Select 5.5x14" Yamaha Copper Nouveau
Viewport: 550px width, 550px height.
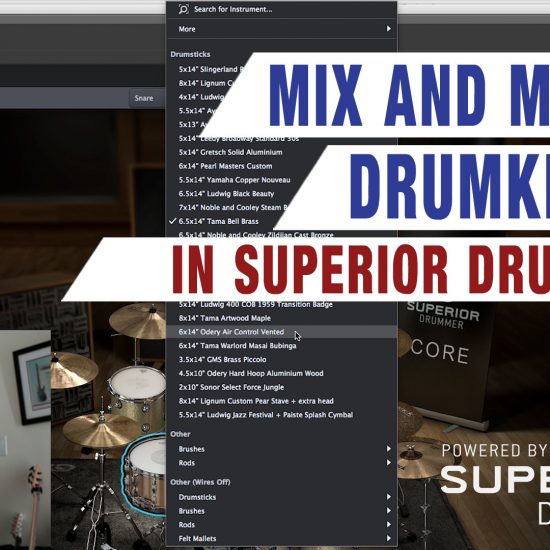point(235,180)
